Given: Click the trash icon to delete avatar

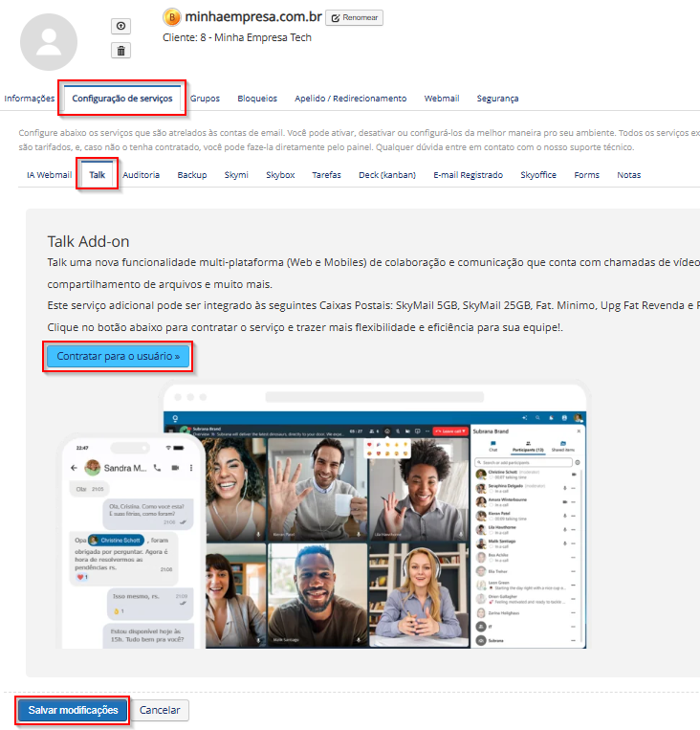Looking at the screenshot, I should click(122, 51).
